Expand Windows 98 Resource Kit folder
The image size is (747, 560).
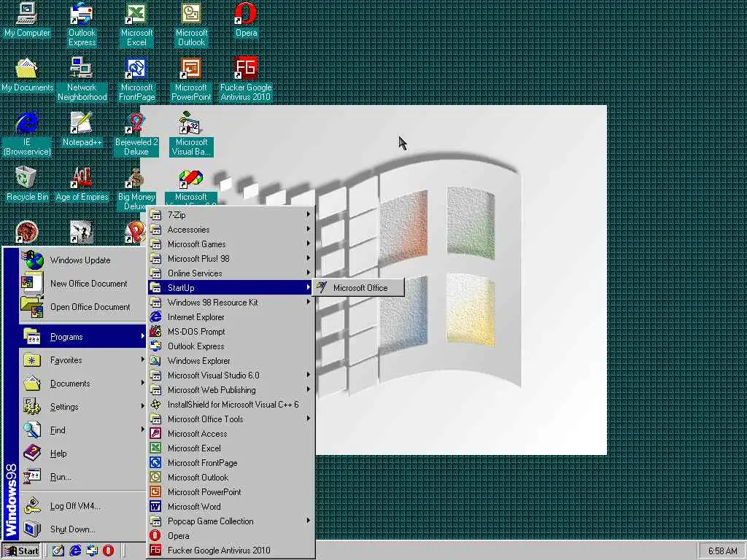(231, 303)
